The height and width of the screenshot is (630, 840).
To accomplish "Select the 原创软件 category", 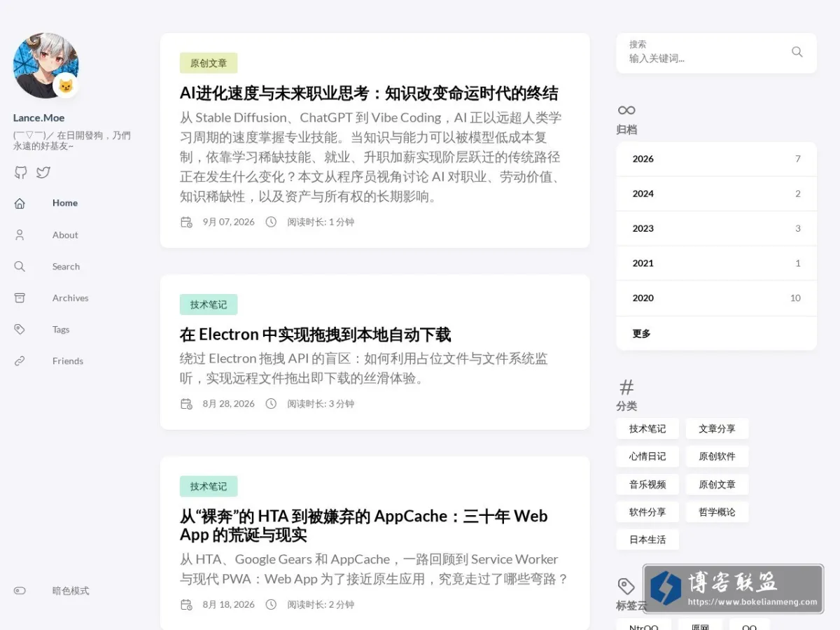I will click(717, 456).
